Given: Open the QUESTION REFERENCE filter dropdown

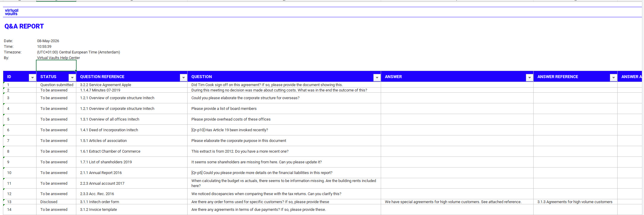Looking at the screenshot, I should [x=183, y=78].
